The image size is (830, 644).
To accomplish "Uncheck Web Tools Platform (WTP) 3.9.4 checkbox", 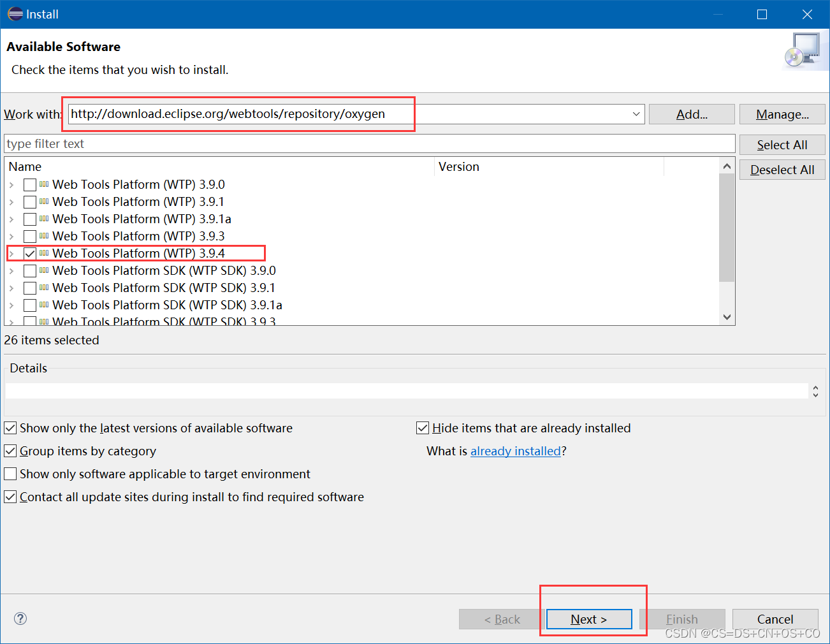I will click(30, 254).
